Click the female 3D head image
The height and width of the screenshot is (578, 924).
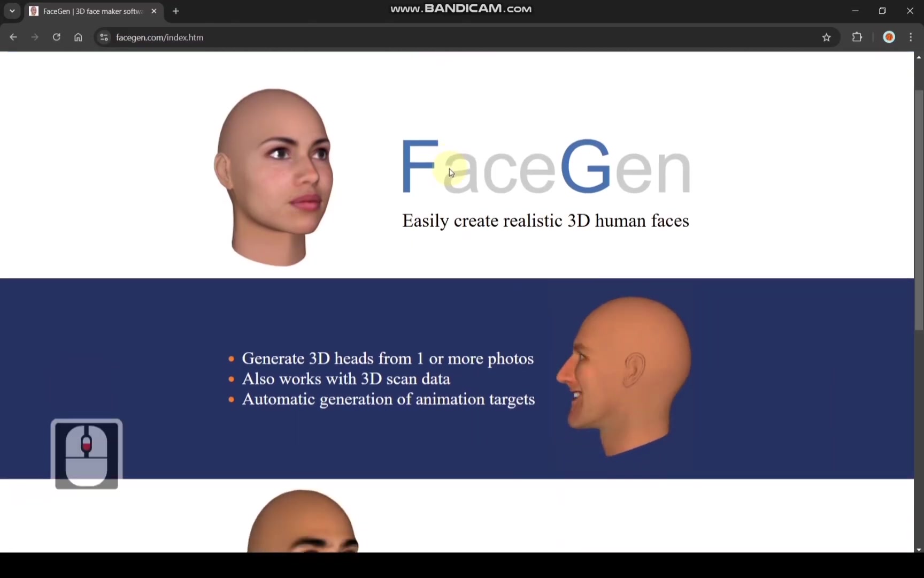[x=273, y=177]
